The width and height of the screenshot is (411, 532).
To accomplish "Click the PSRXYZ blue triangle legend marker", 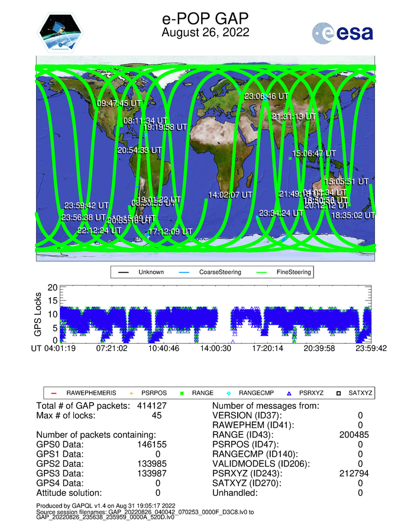I will coord(290,393).
